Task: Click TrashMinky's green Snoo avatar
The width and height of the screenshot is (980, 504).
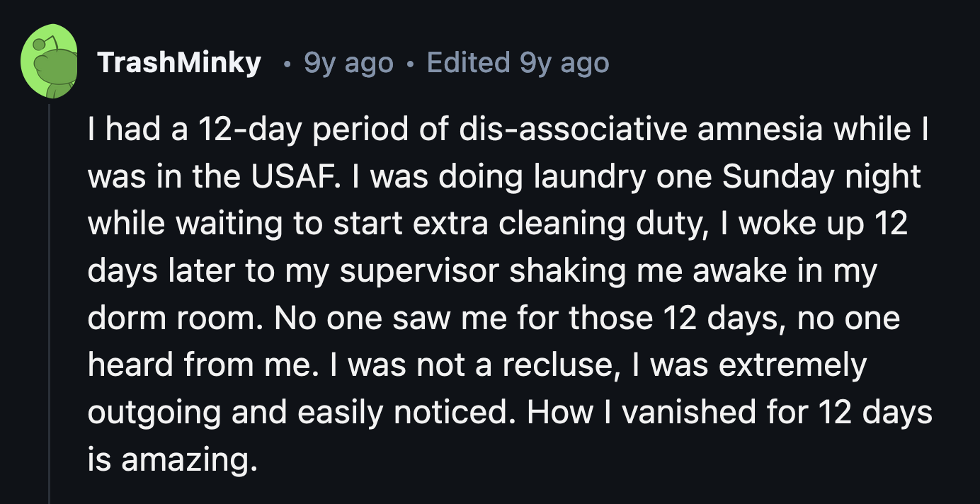Action: tap(50, 62)
